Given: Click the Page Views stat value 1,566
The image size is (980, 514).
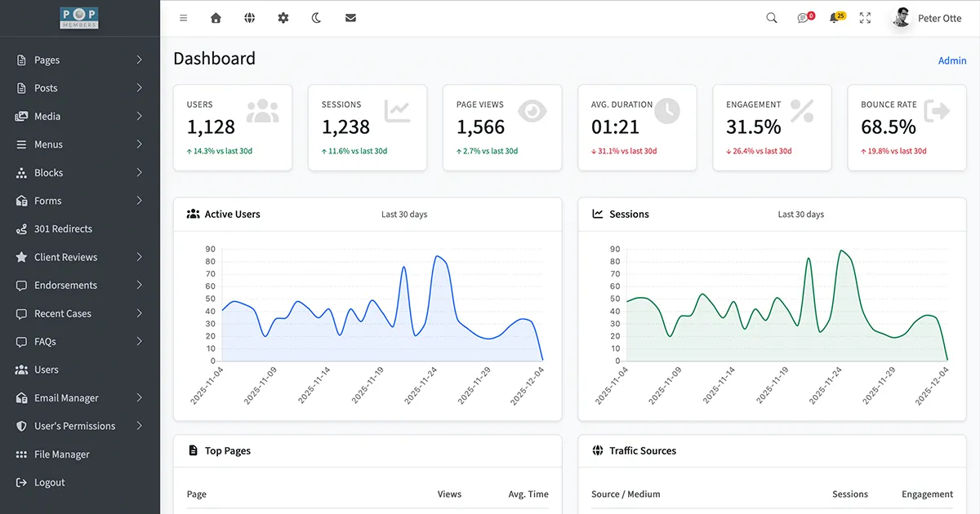Looking at the screenshot, I should (x=480, y=127).
